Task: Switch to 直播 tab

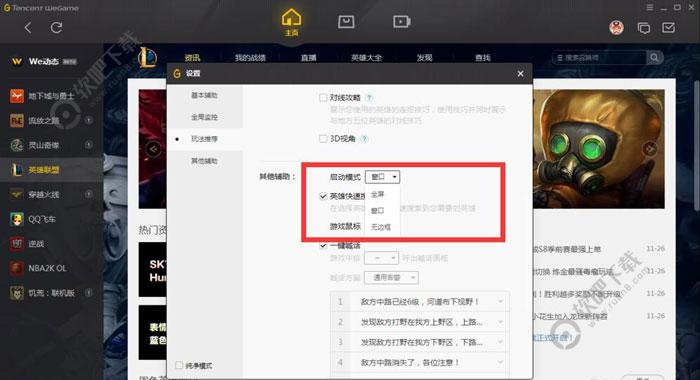Action: pos(308,58)
